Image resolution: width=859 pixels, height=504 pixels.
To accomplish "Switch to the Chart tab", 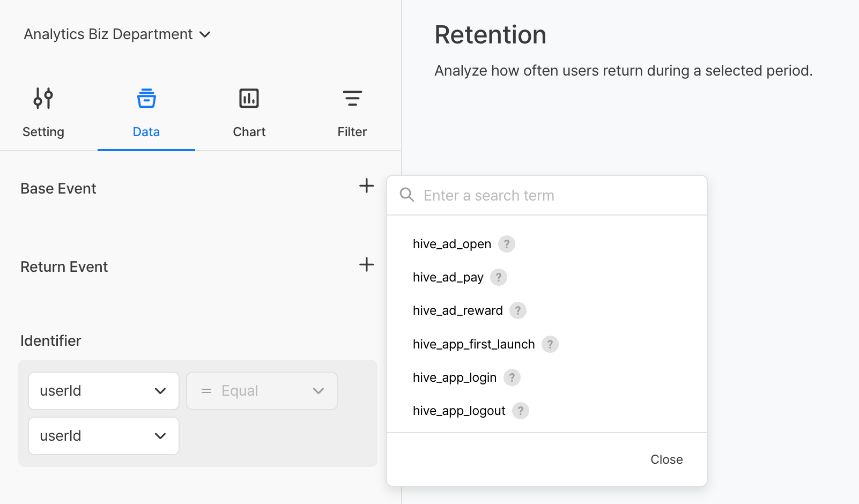I will [x=249, y=113].
